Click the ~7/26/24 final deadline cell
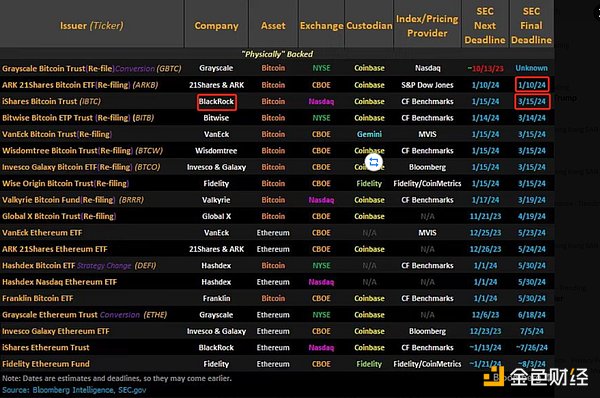The image size is (600, 398). click(532, 347)
